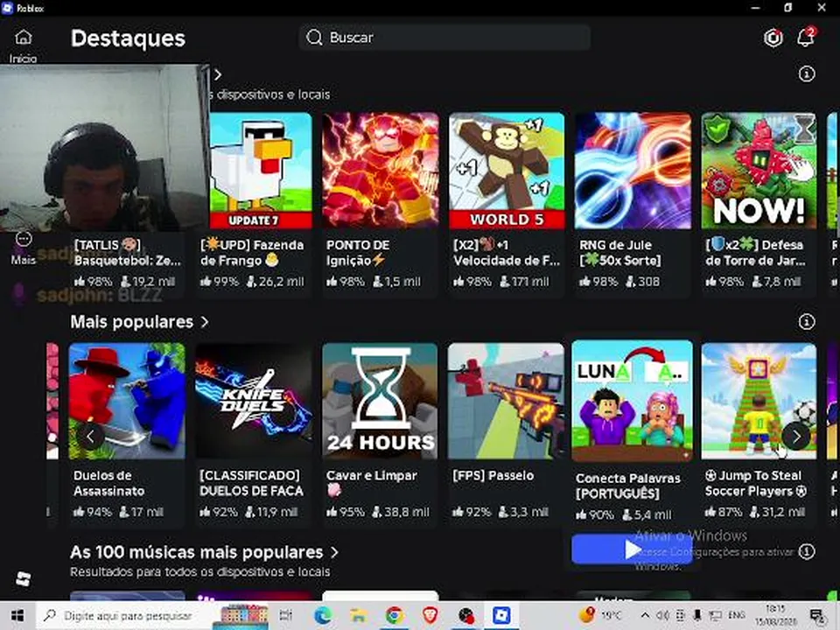Open the system tray volume icon
Viewport: 840px width, 630px height.
point(662,615)
